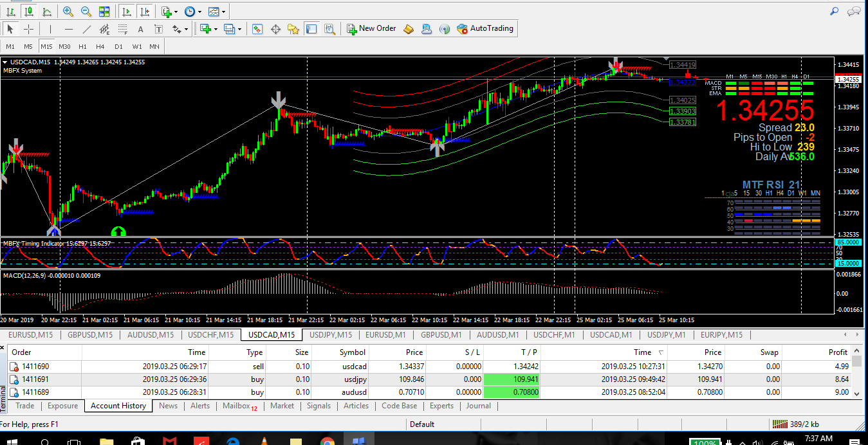Open the chat bubble icon
The image size is (868, 445).
854,11
